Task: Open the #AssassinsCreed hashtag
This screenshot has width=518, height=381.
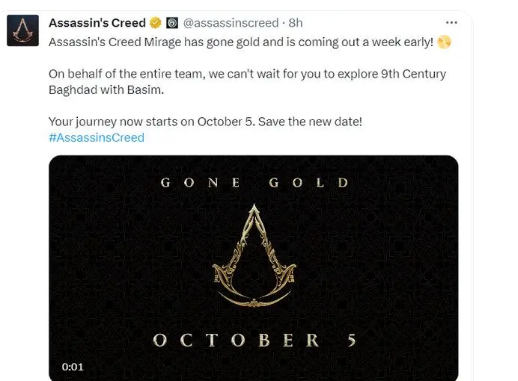Action: (x=97, y=138)
